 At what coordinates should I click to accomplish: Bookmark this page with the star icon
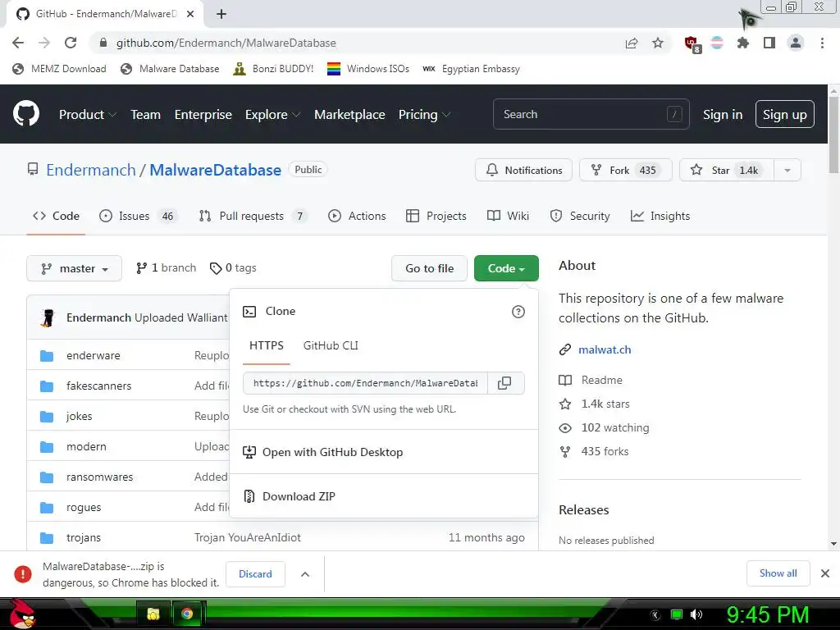pyautogui.click(x=658, y=43)
